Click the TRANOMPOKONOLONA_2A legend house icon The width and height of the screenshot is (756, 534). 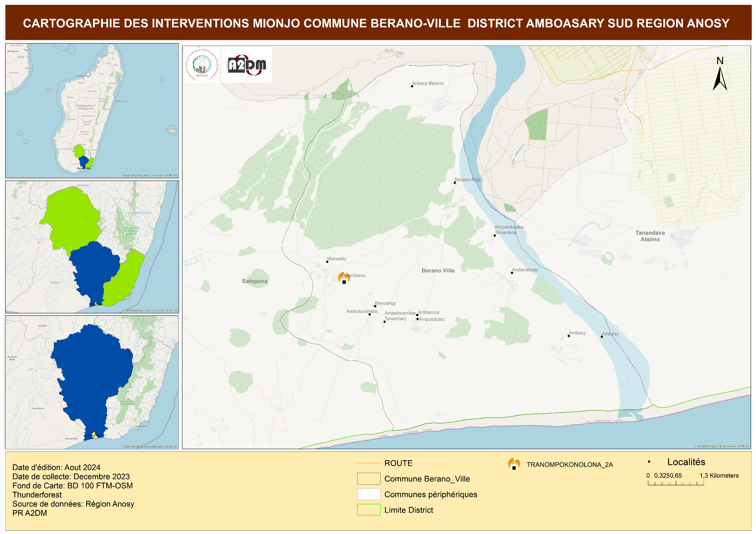point(514,464)
